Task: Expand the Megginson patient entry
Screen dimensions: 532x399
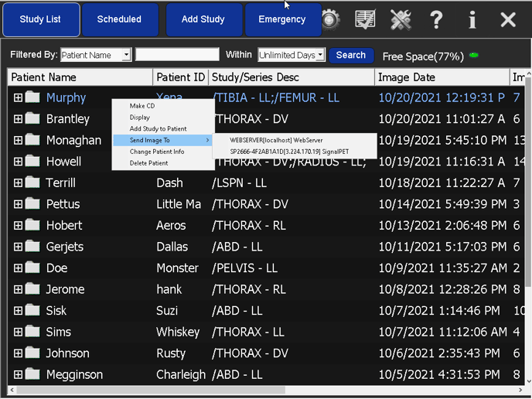Action: [18, 374]
